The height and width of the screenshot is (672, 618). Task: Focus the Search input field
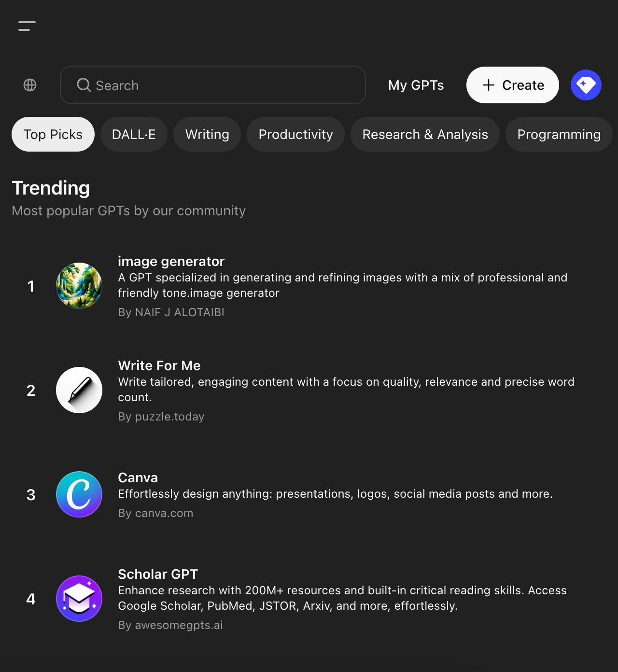coord(213,85)
